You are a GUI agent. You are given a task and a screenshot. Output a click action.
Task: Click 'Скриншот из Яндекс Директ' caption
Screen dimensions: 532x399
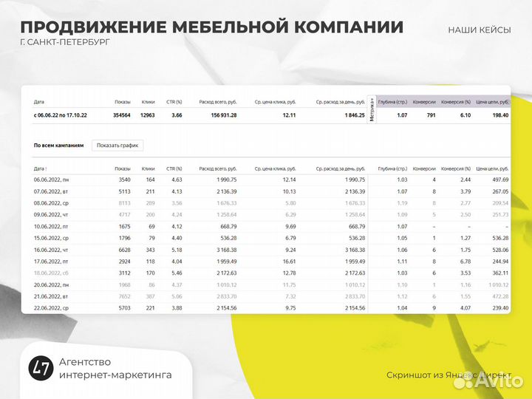[449, 375]
